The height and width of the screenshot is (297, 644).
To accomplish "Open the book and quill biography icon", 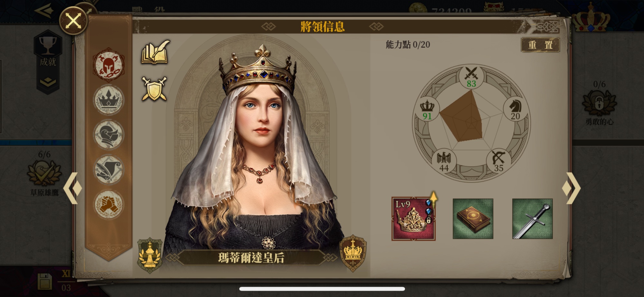I will point(156,52).
